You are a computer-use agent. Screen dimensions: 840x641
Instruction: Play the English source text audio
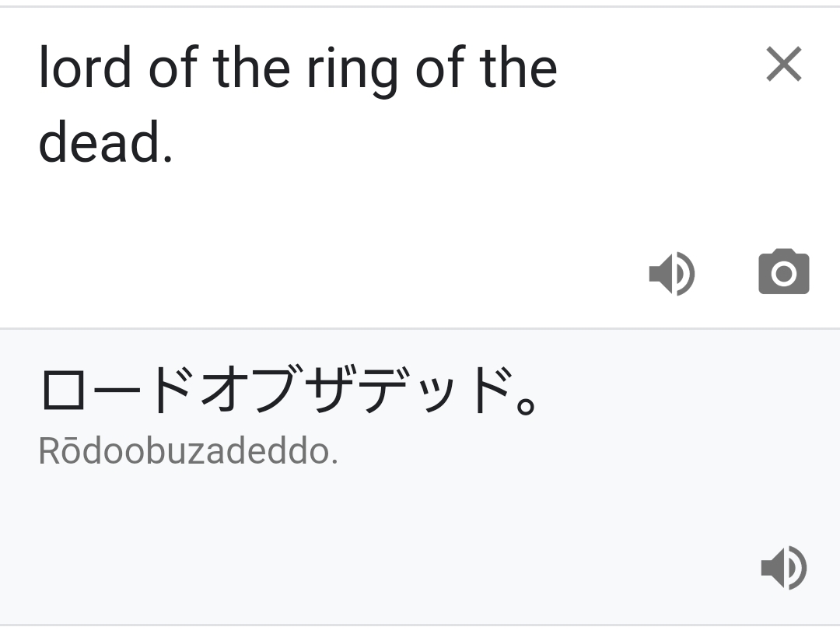click(x=671, y=274)
